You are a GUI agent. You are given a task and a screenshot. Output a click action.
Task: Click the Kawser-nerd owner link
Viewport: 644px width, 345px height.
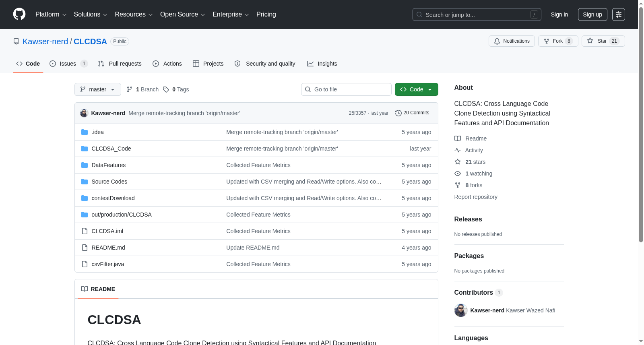point(45,41)
